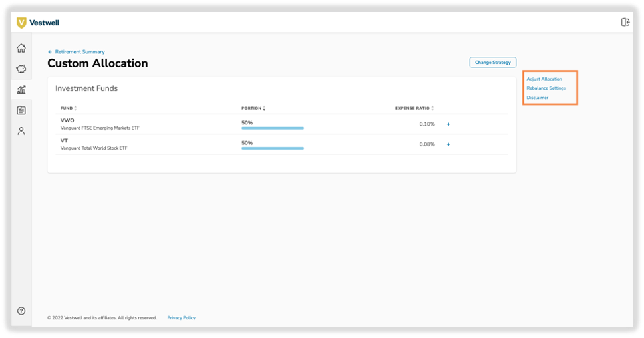
Task: Sort by the EXPENSE RATIO column header
Action: coord(414,108)
